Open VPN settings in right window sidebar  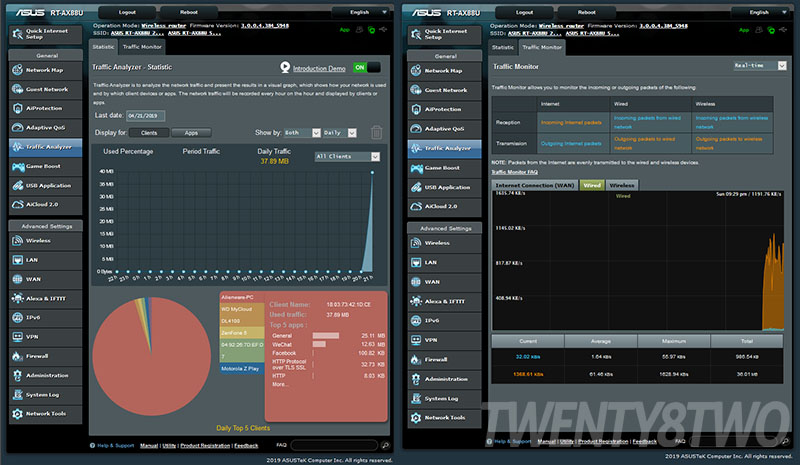click(x=444, y=340)
